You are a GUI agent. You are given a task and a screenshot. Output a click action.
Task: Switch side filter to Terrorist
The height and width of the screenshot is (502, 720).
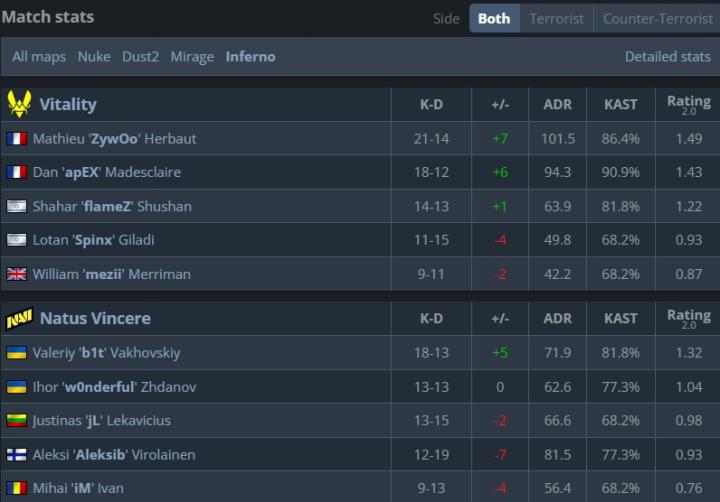(556, 18)
